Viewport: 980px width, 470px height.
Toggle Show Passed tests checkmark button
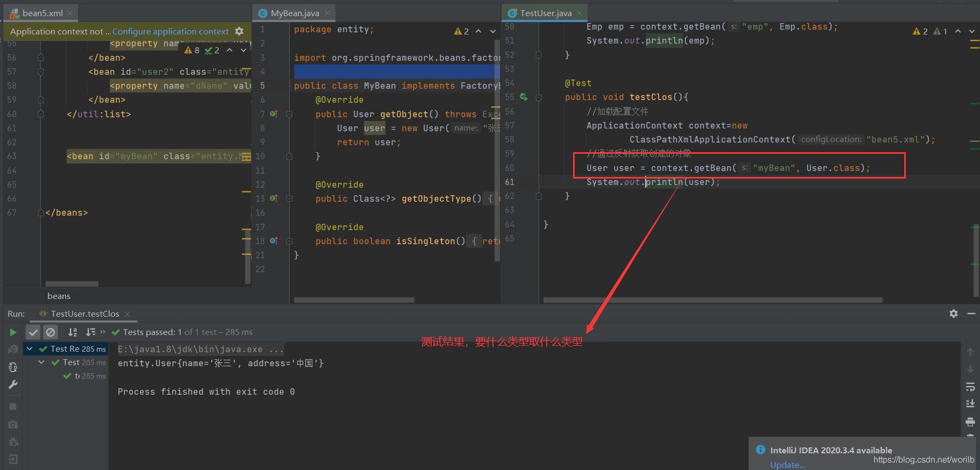coord(33,332)
